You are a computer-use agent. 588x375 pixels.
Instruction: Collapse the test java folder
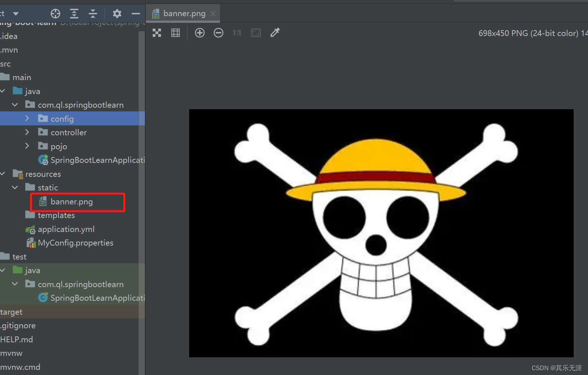pos(3,270)
